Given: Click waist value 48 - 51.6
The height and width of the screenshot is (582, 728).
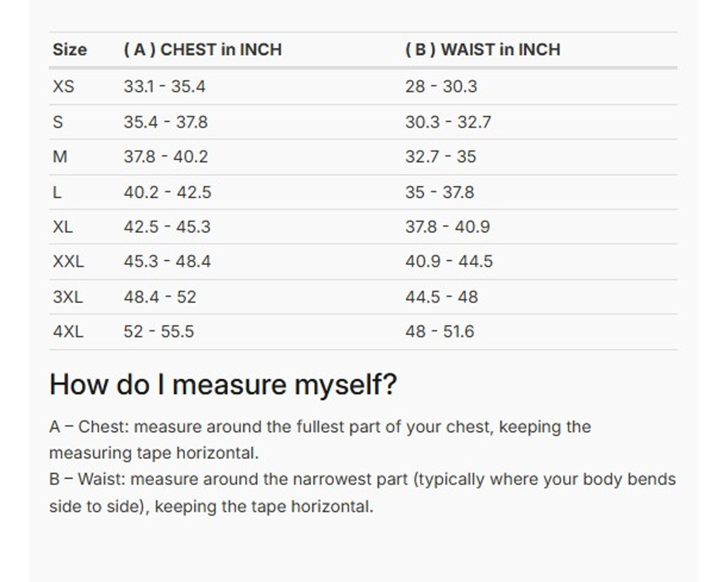Looking at the screenshot, I should pos(440,331).
